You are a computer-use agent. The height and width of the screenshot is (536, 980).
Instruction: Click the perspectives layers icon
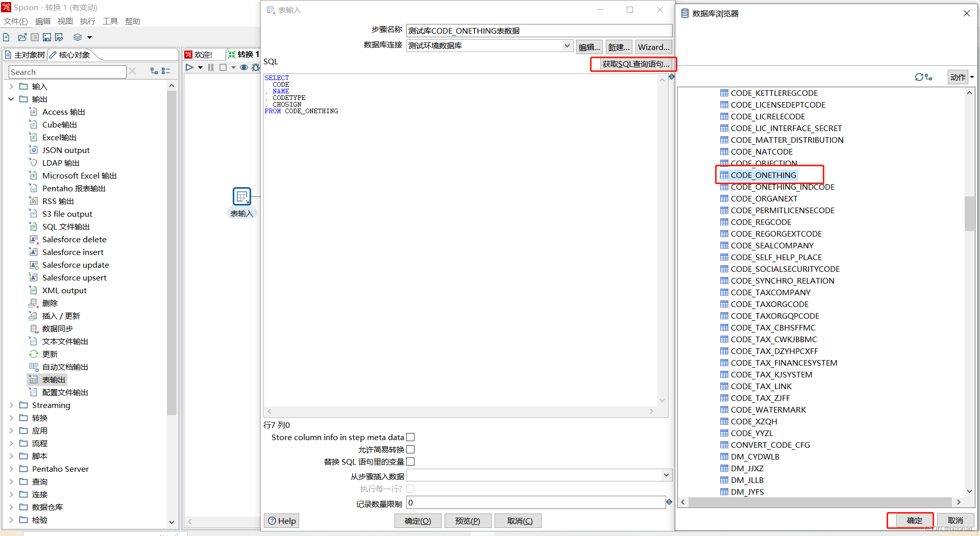pos(78,37)
